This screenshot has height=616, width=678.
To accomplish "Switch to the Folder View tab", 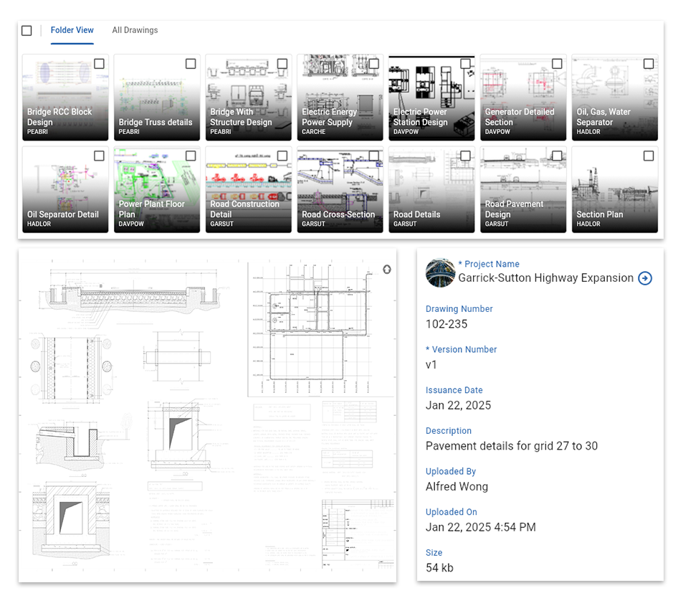I will click(x=72, y=30).
